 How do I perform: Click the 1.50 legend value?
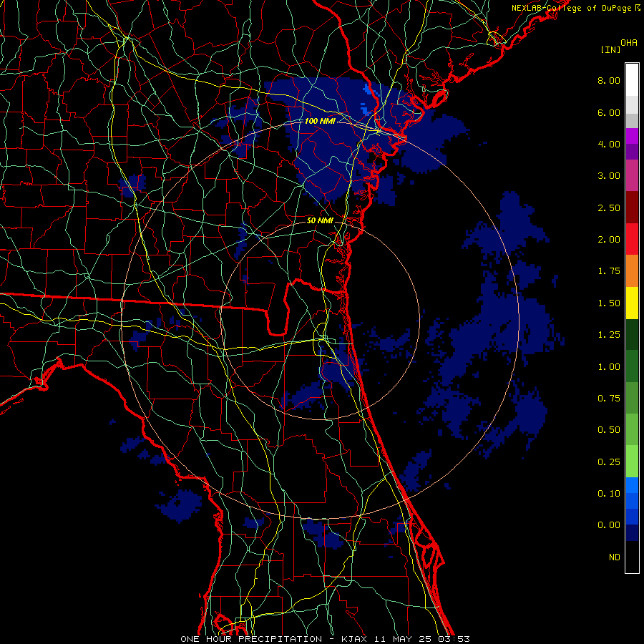609,303
